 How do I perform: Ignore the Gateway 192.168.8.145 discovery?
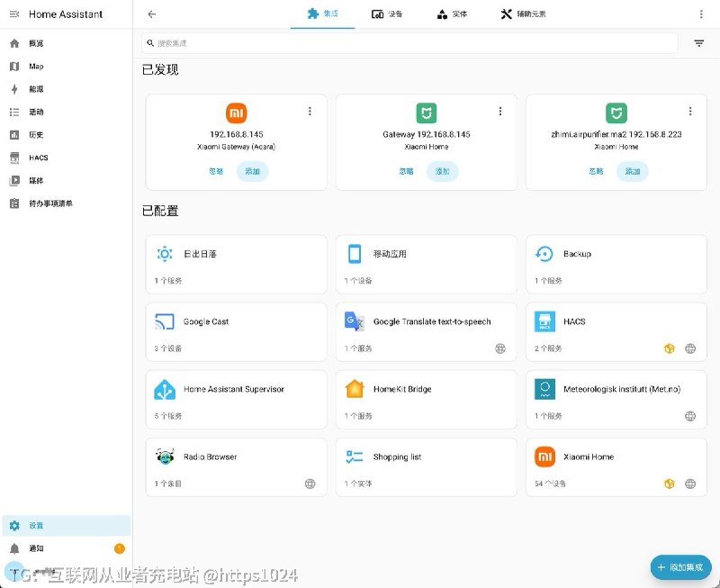click(406, 171)
